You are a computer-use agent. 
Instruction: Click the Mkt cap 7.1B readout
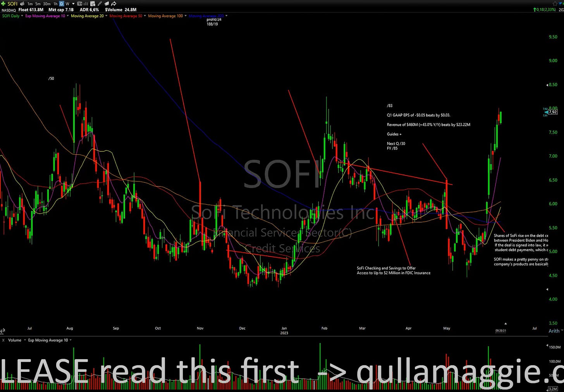point(61,10)
